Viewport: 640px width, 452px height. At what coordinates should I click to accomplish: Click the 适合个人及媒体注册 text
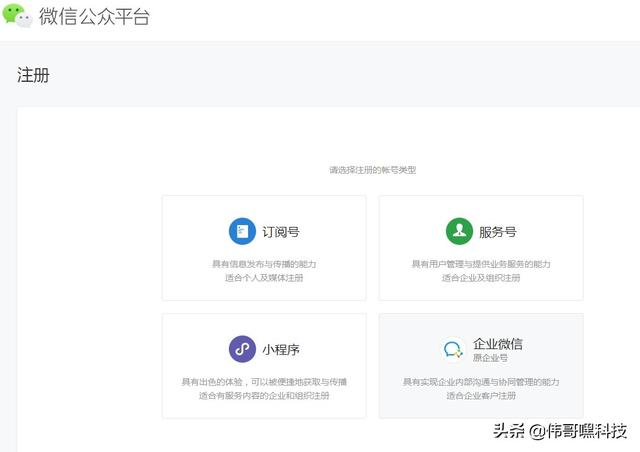click(264, 278)
